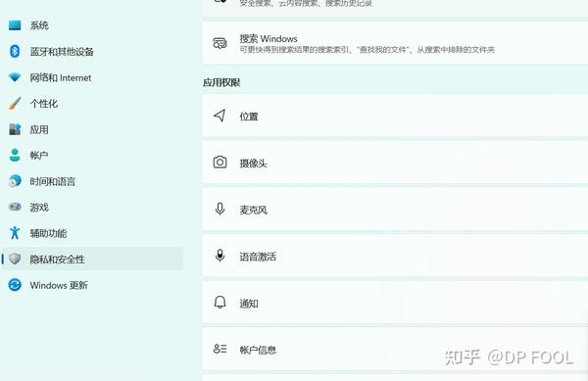The image size is (588, 381).
Task: Select 隐私和安全性 in the sidebar
Action: pos(92,259)
